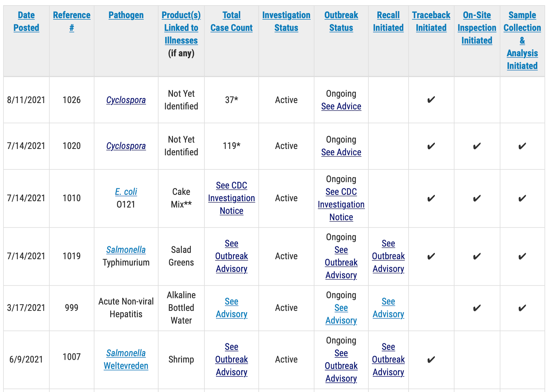The image size is (548, 392).
Task: Click the Reference # column header
Action: point(72,21)
